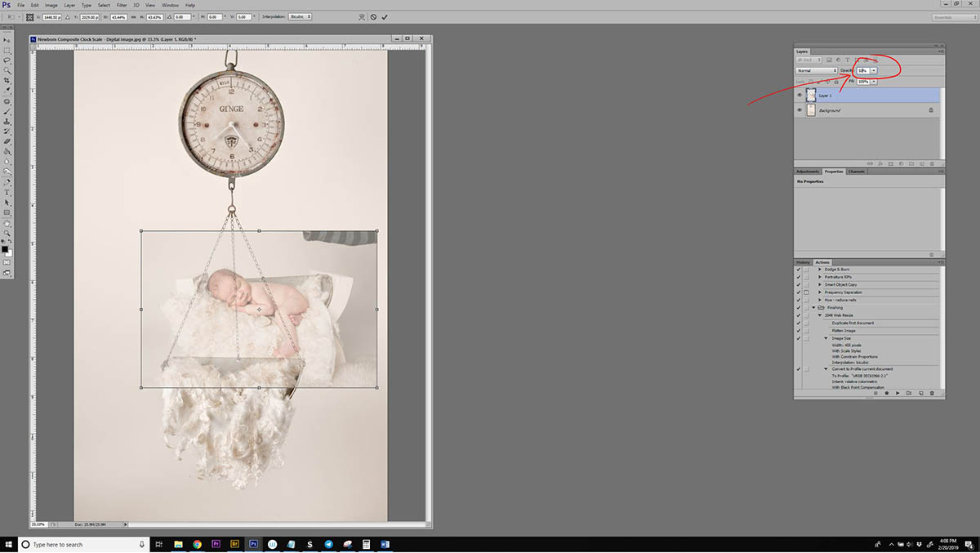Open the Opacity slider dropdown arrow
Image resolution: width=980 pixels, height=553 pixels.
click(874, 71)
